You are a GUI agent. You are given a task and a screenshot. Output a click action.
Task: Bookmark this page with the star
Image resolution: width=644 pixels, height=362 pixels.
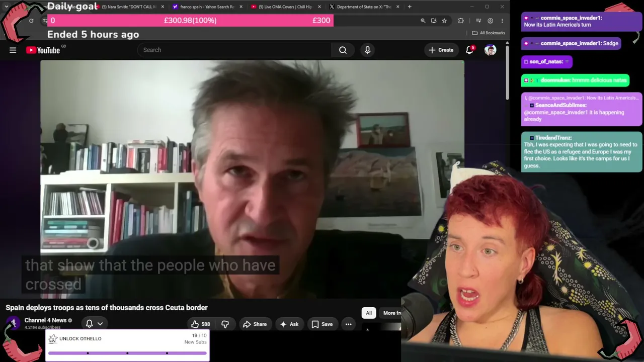click(444, 21)
